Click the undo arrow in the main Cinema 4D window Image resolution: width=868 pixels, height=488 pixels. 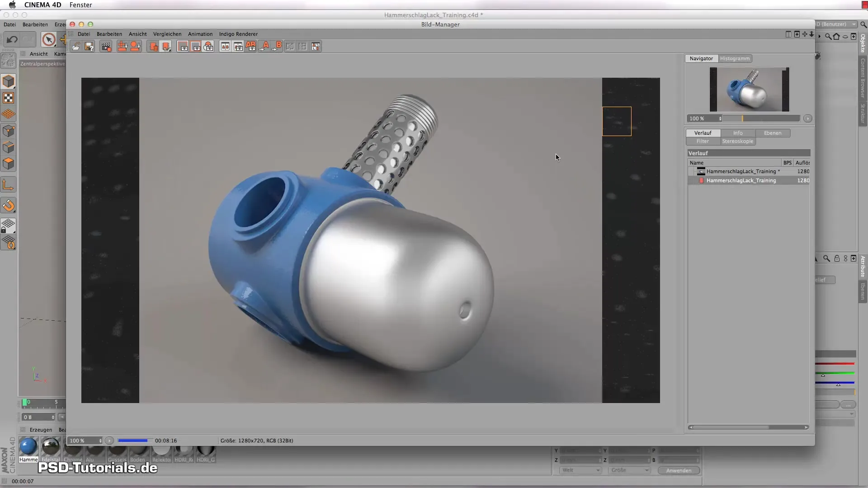(x=12, y=40)
